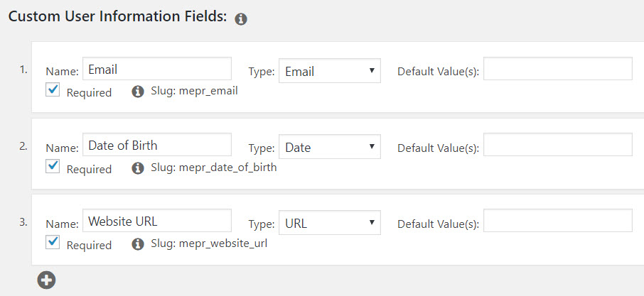This screenshot has height=296, width=644.
Task: Open the Date type dropdown
Action: click(329, 147)
